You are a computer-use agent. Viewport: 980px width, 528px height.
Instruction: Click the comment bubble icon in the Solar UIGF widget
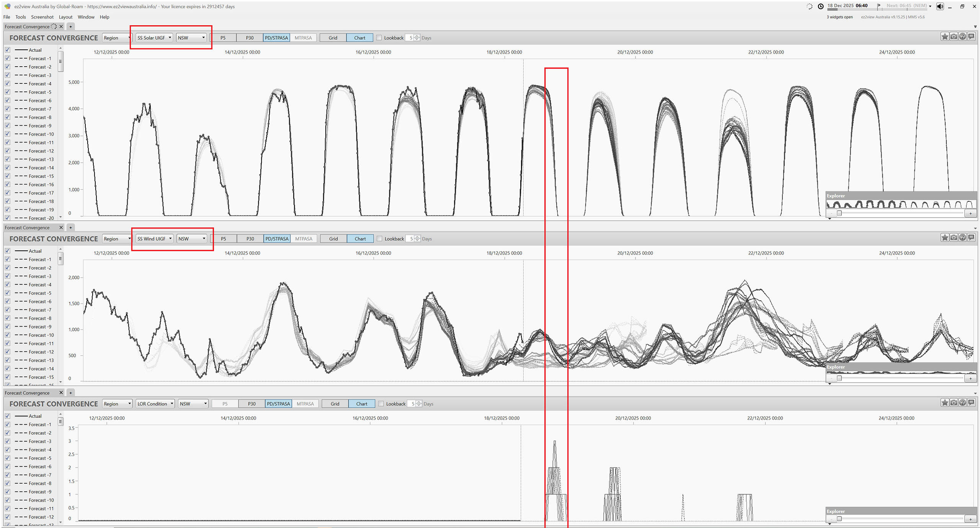971,37
